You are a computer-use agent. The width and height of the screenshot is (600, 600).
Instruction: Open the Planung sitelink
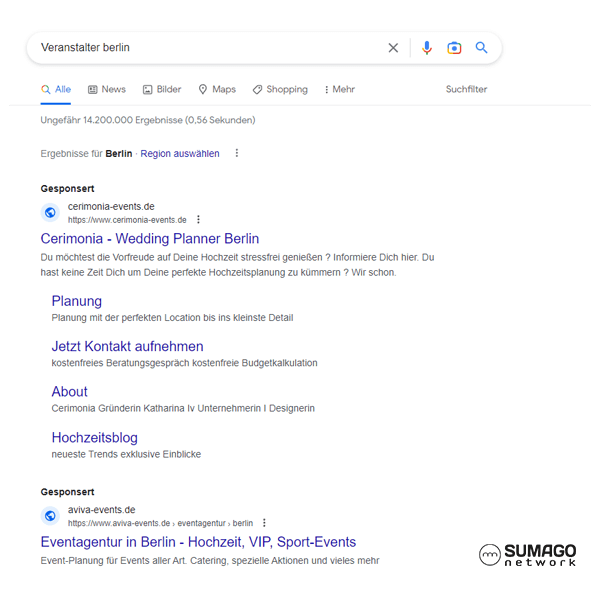pos(77,301)
